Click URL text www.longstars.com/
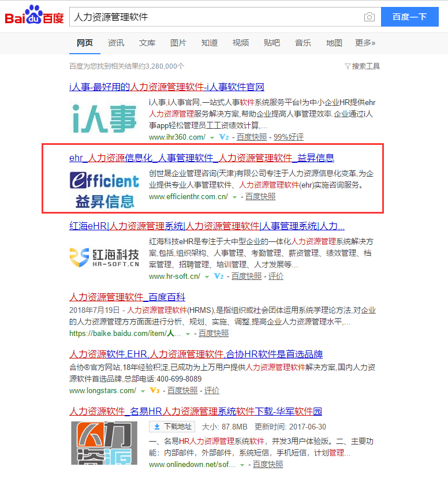Screen dimensions: 448x478 pos(103,390)
